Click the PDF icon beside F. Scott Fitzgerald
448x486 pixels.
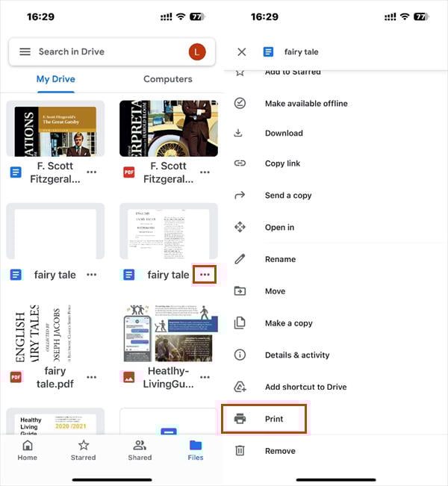tap(129, 172)
